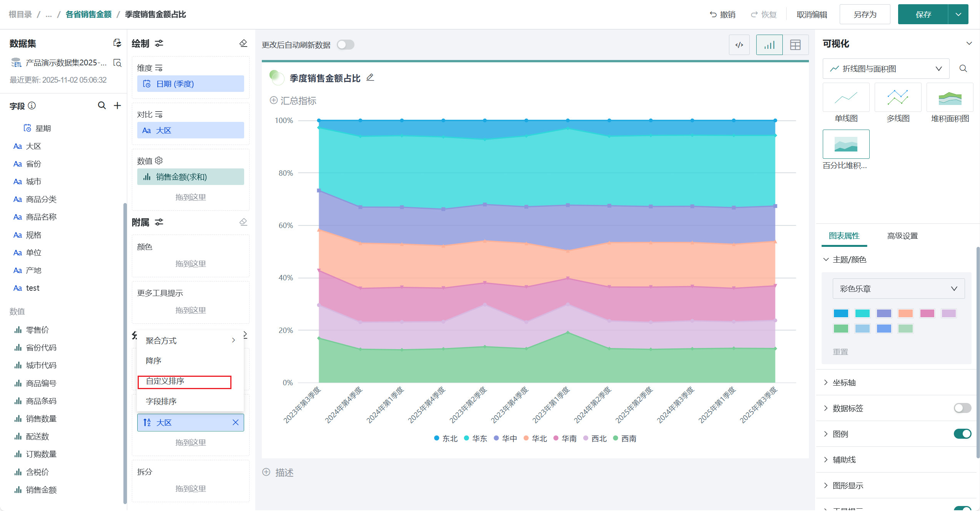Click the refresh dataset icon
Screen dimensions: 980x511
(117, 43)
